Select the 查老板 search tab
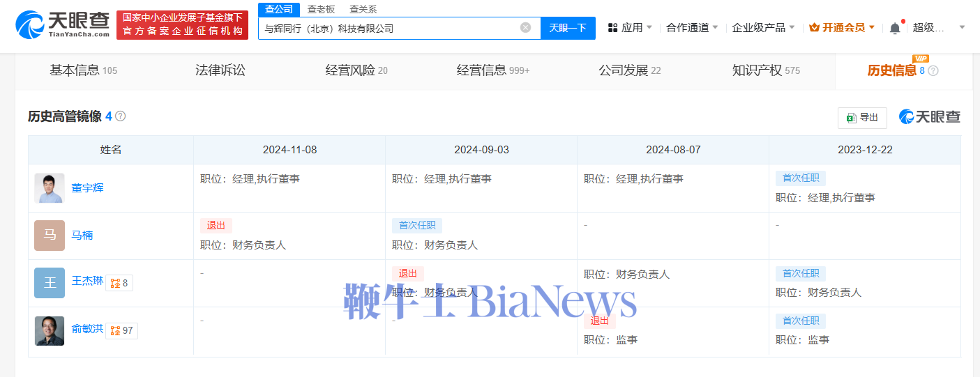 pos(321,9)
